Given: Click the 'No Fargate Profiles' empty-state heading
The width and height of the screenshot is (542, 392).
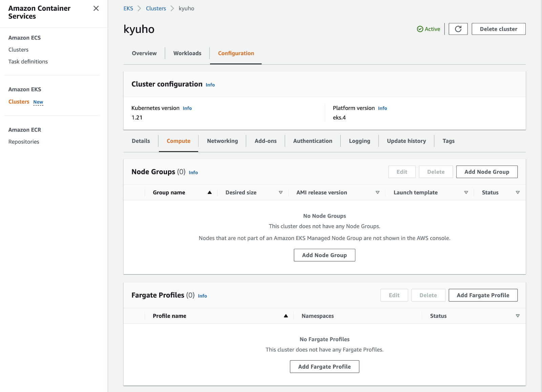Looking at the screenshot, I should point(325,339).
